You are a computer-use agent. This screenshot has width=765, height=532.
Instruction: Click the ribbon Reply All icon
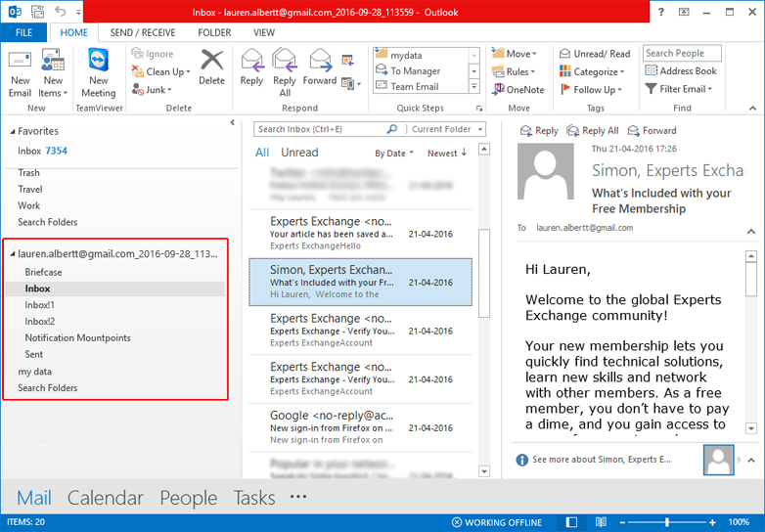tap(285, 61)
